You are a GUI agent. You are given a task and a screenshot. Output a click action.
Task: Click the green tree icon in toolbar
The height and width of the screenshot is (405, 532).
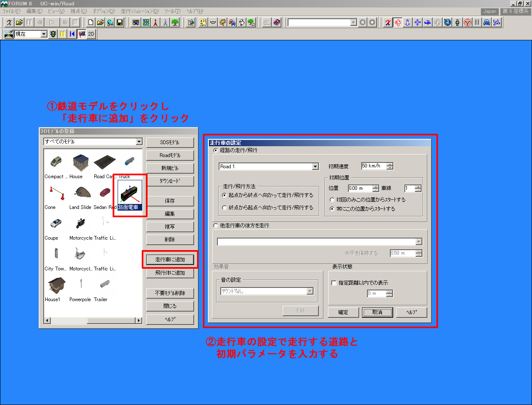click(175, 22)
